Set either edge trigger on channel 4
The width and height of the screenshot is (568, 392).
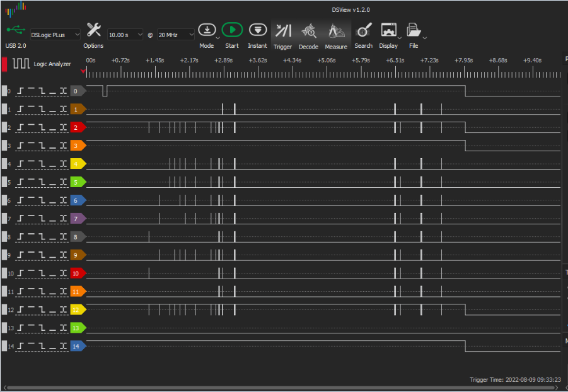click(x=64, y=164)
